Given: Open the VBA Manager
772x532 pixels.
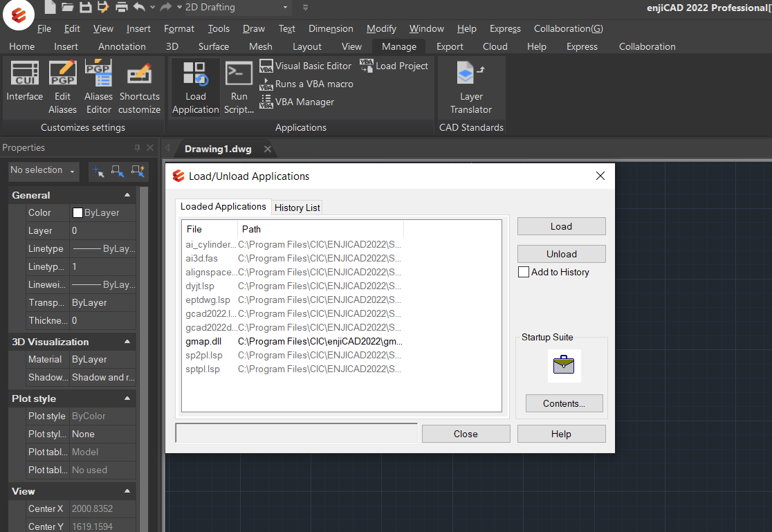Looking at the screenshot, I should click(297, 102).
